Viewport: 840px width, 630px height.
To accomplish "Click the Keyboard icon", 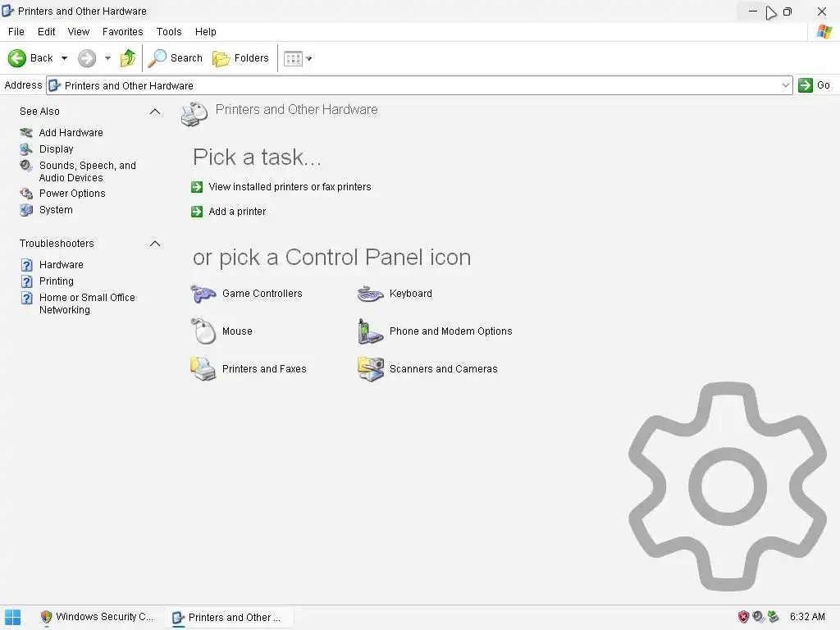I will (x=371, y=294).
